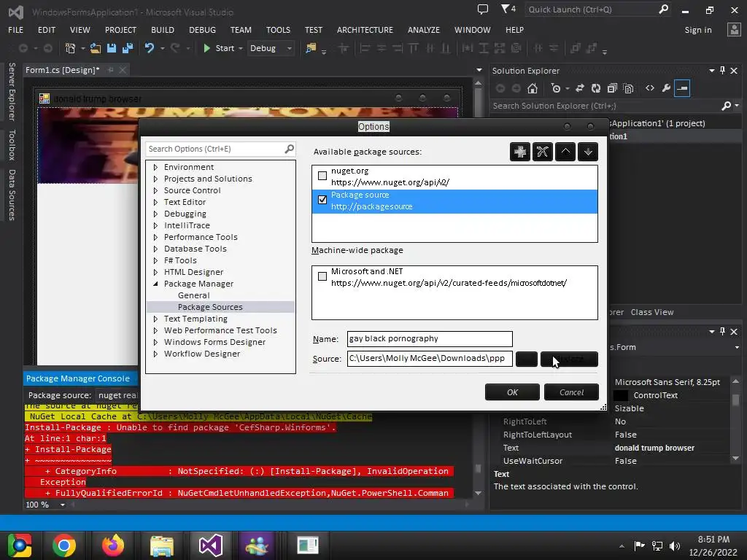
Task: Open Properties wrench icon in Solution Explorer
Action: [666, 88]
